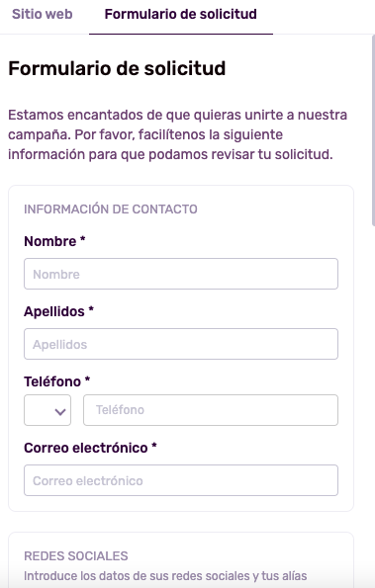The image size is (375, 588).
Task: Click the Nombre * field label
Action: (x=54, y=241)
